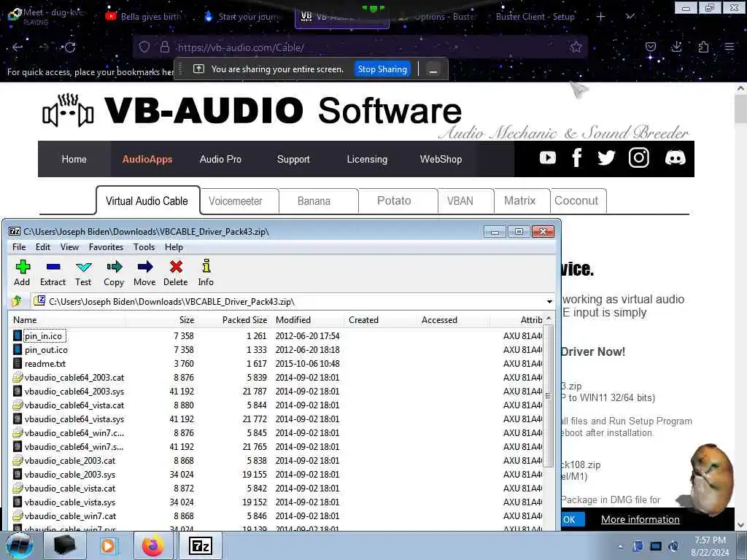Switch to the Buster Client - Setup tab
This screenshot has height=560, width=747.
pyautogui.click(x=535, y=16)
